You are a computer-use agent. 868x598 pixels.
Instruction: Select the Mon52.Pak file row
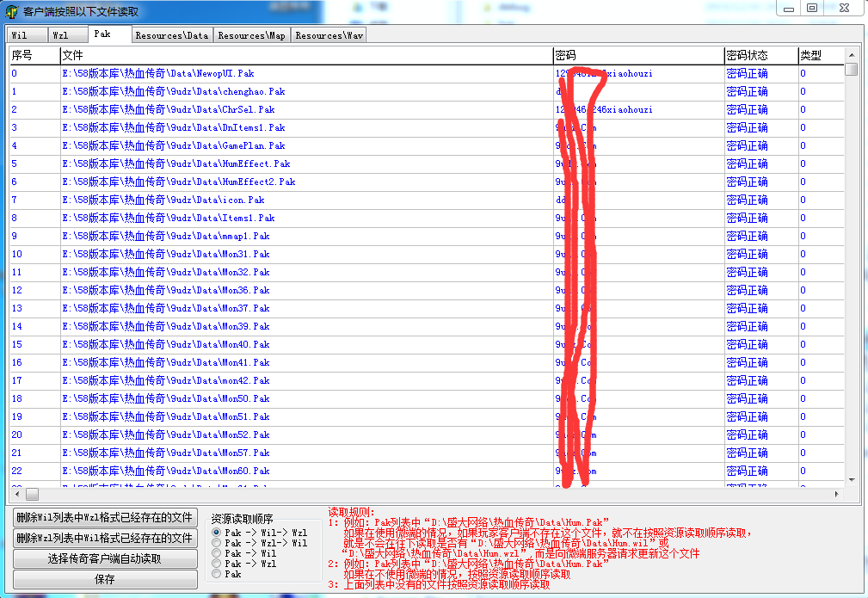426,435
